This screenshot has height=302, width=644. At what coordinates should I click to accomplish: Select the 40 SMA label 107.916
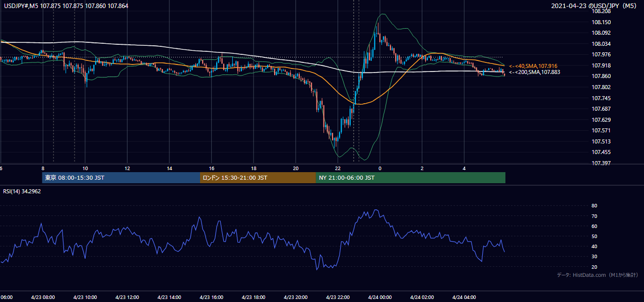pyautogui.click(x=534, y=66)
